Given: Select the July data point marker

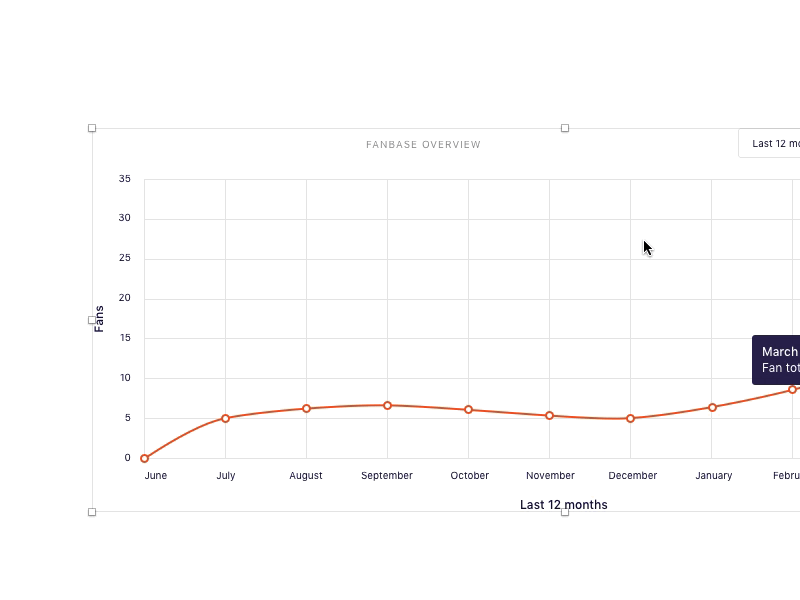Looking at the screenshot, I should pyautogui.click(x=226, y=417).
